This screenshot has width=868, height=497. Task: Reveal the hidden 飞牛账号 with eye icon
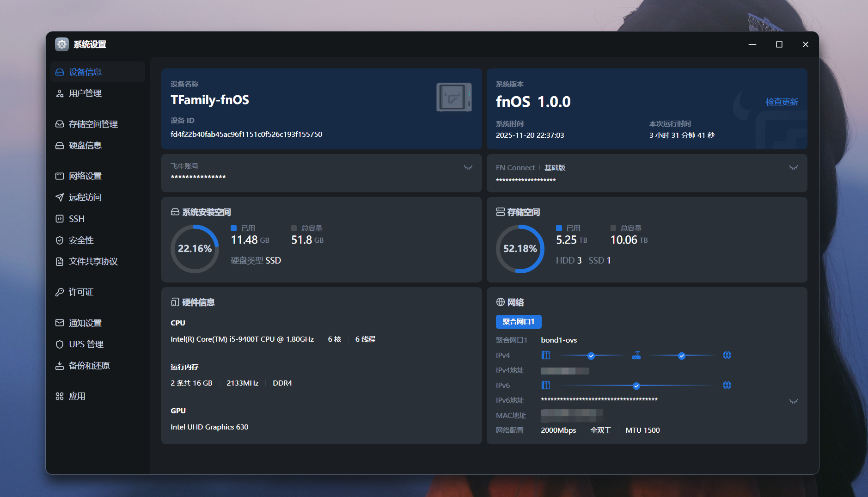click(x=468, y=167)
